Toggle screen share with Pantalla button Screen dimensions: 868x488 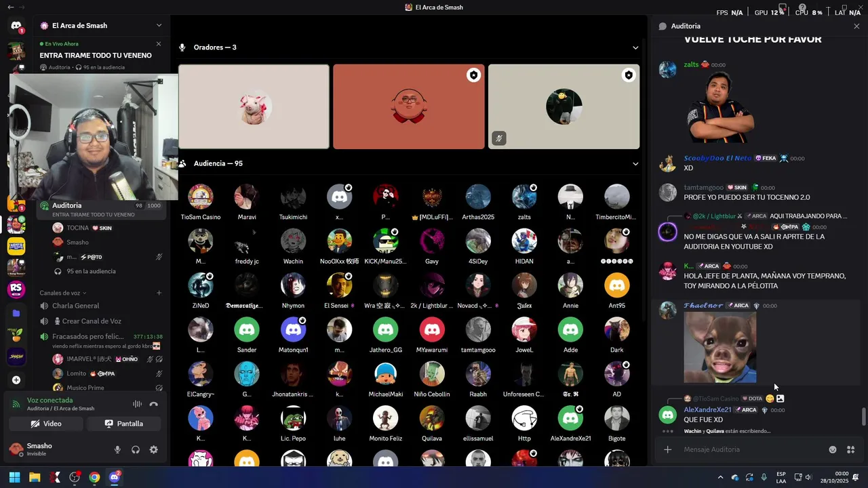tap(124, 424)
